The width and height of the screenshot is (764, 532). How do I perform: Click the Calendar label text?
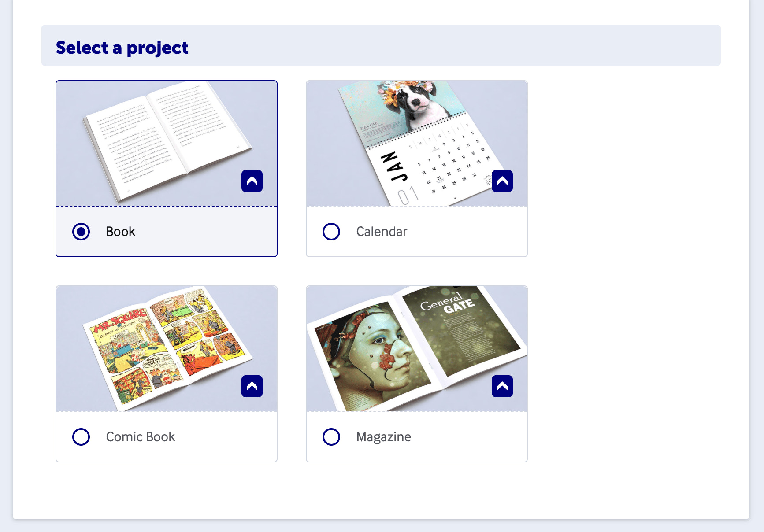coord(382,231)
